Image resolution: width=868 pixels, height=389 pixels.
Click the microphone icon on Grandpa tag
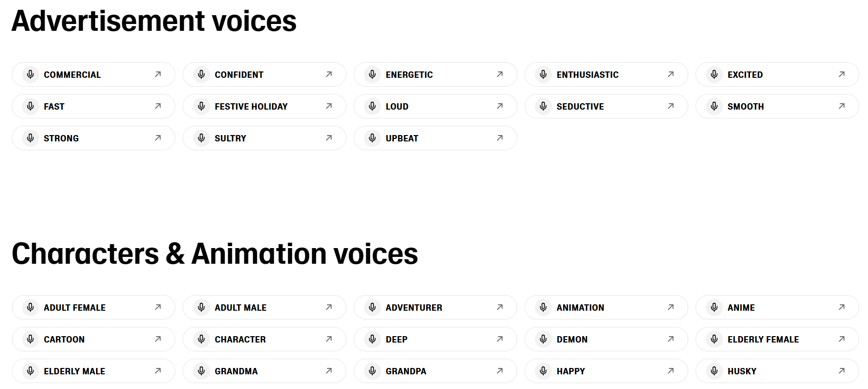372,371
